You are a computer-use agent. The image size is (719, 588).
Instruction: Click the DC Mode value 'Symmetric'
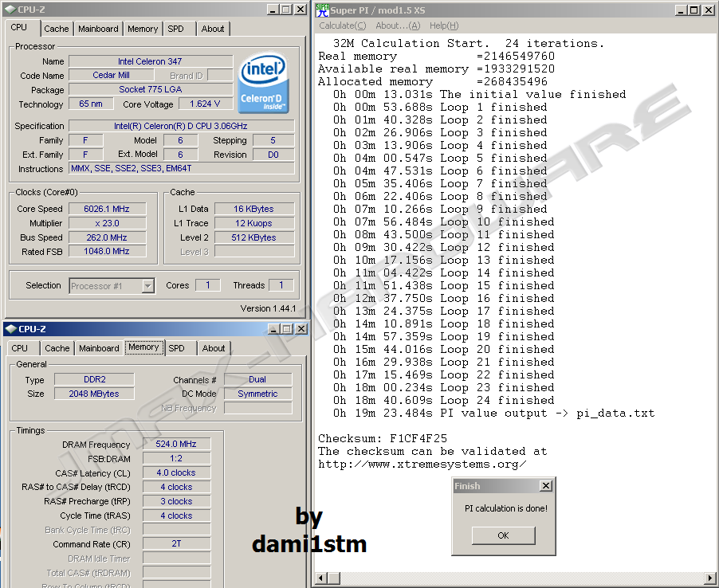[x=257, y=394]
